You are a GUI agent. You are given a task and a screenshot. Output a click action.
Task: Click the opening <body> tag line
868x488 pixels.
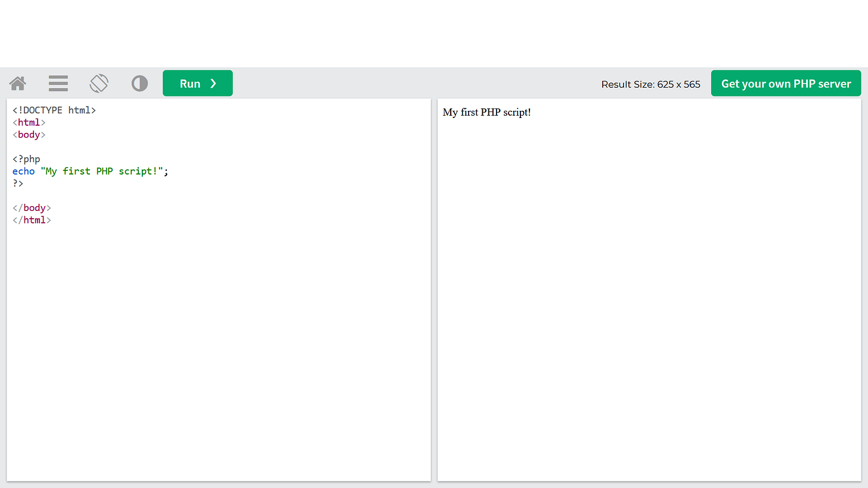(x=29, y=135)
